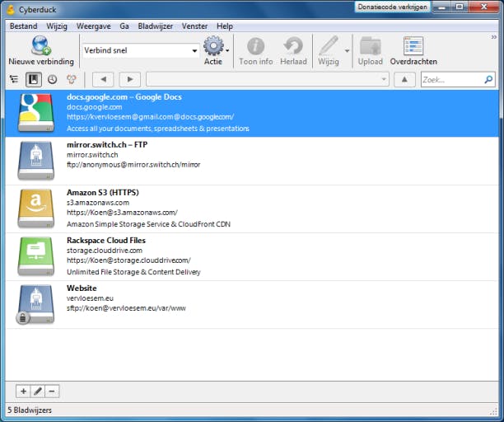The width and height of the screenshot is (504, 422).
Task: Open the Actie dropdown arrow
Action: pos(227,50)
